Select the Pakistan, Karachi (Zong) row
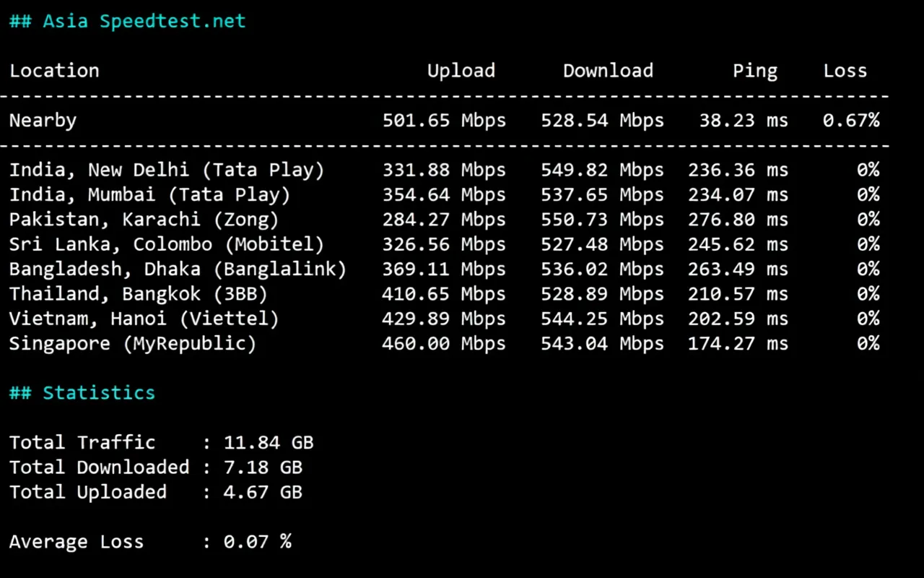Image resolution: width=924 pixels, height=578 pixels. point(144,220)
